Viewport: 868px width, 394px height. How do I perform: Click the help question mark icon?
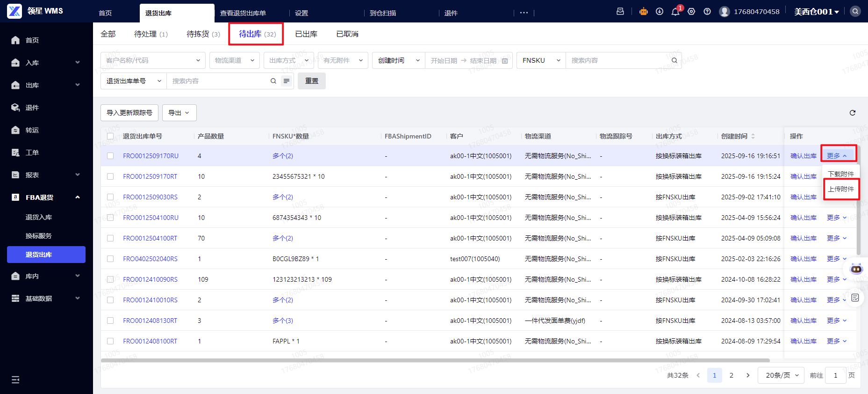(x=707, y=12)
